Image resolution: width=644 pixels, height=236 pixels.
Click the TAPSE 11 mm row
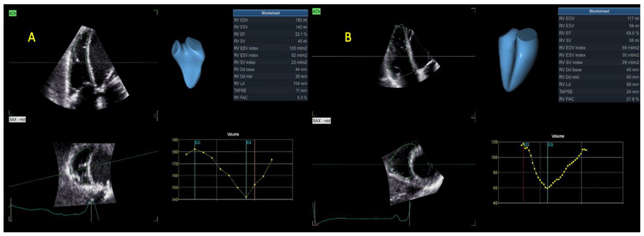(270, 91)
